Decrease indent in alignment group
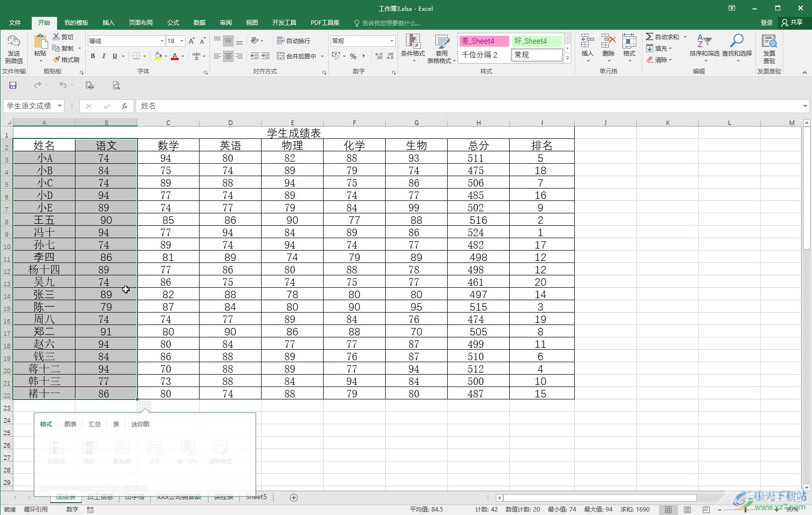 pos(255,56)
